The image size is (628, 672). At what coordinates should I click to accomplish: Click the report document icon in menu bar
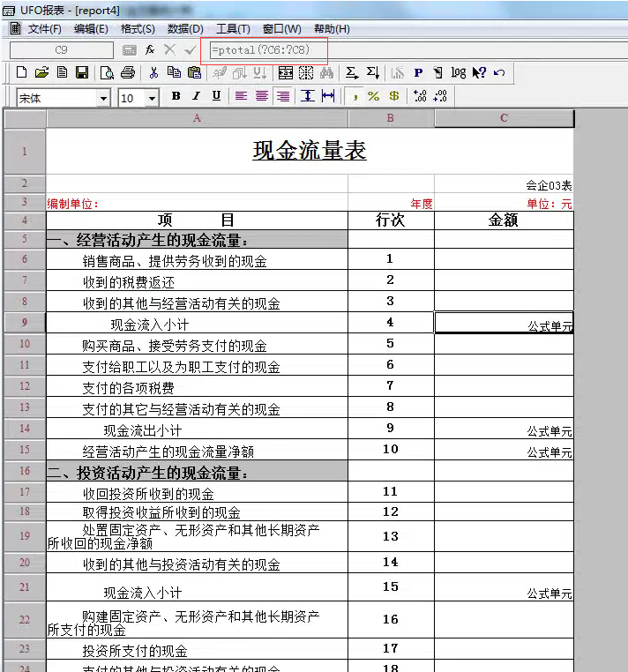15,28
